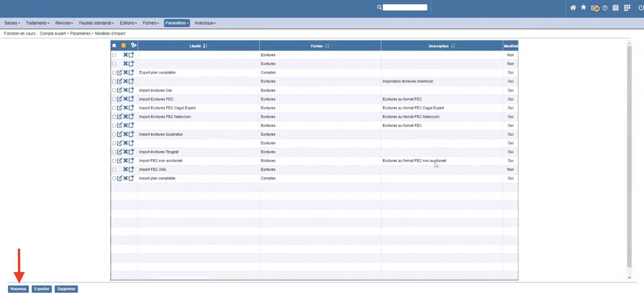Check the Import écritures Ciel row checkbox
The height and width of the screenshot is (293, 644).
coord(114,90)
